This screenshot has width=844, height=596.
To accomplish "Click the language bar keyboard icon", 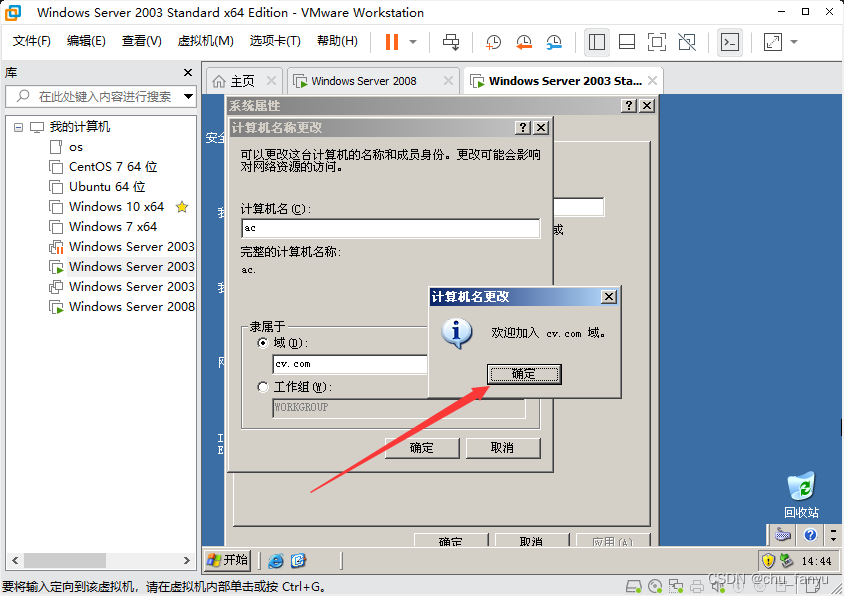I will (x=783, y=535).
